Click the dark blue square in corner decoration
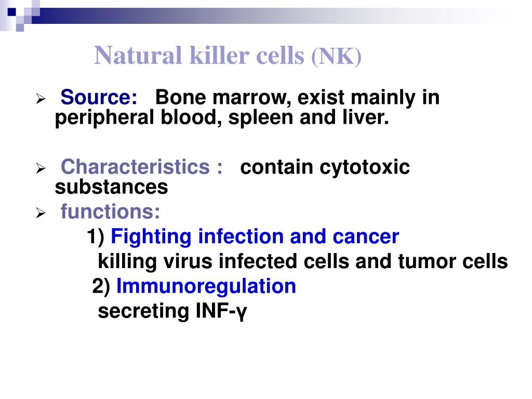The width and height of the screenshot is (532, 399). [x=12, y=12]
